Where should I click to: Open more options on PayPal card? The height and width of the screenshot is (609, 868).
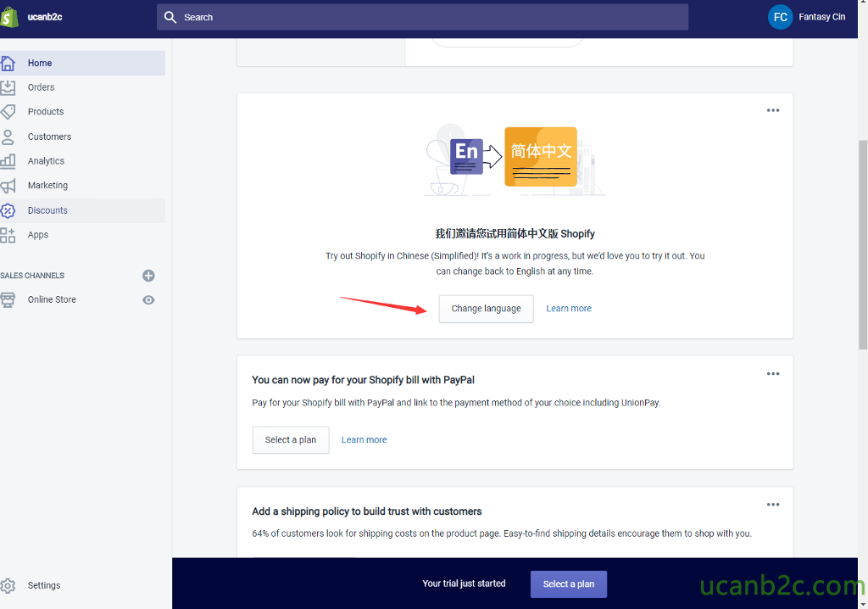[773, 373]
